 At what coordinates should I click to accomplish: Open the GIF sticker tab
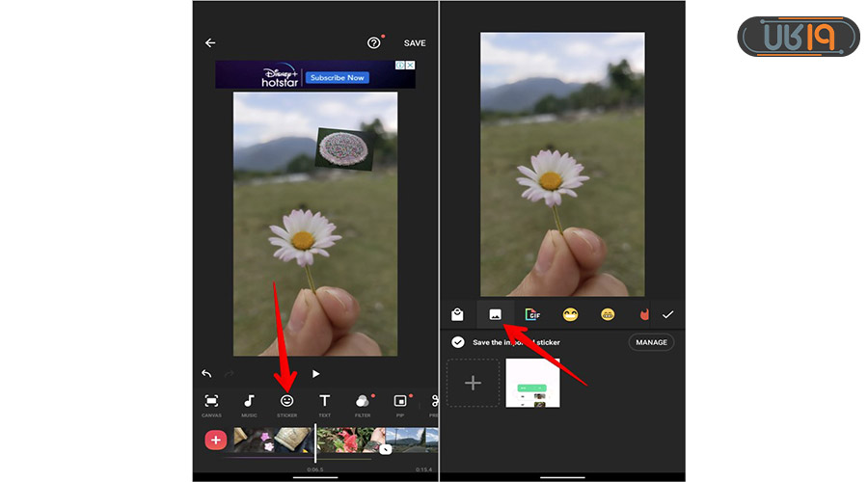532,314
